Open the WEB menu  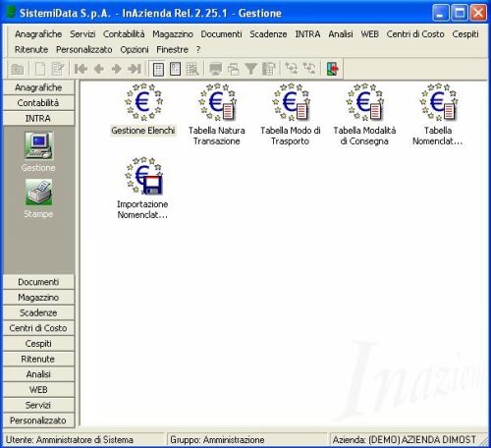click(370, 34)
